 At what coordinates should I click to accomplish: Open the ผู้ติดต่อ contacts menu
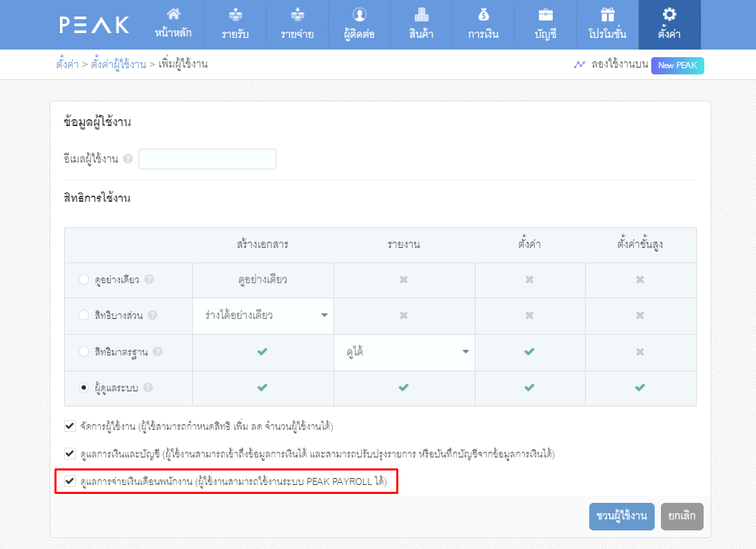pyautogui.click(x=359, y=25)
